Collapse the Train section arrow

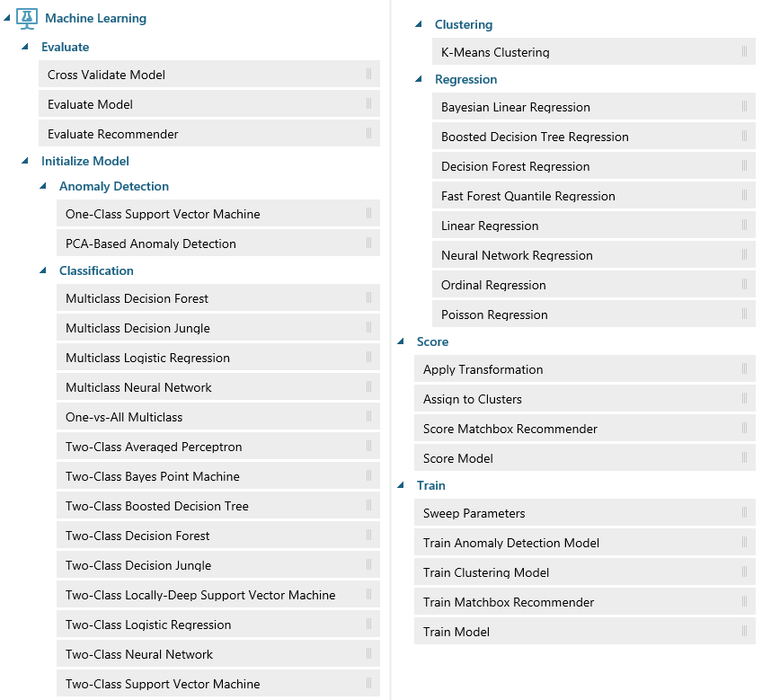tap(401, 486)
